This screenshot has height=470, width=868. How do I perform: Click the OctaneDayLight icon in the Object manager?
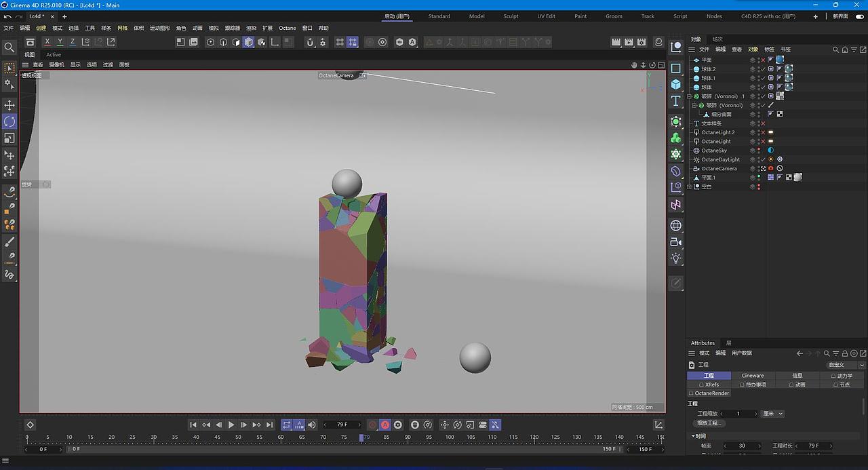[x=696, y=159]
